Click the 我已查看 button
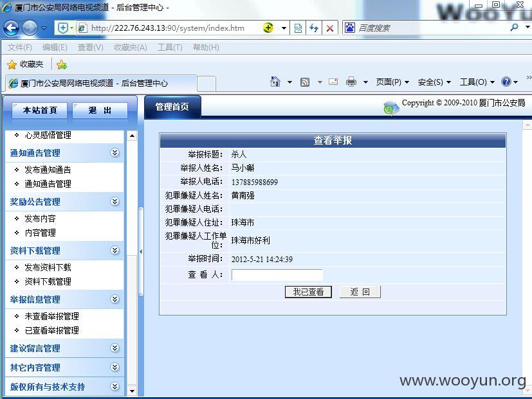The width and height of the screenshot is (532, 399). coord(308,292)
